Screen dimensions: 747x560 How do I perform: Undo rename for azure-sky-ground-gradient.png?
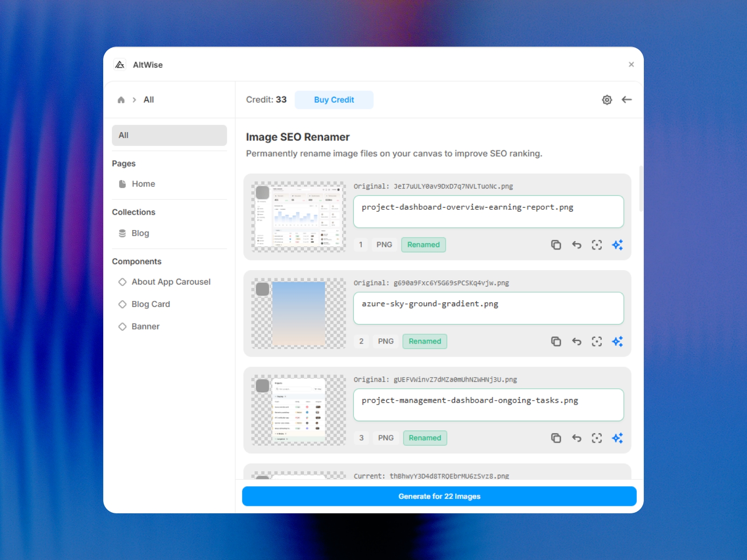[x=577, y=341]
